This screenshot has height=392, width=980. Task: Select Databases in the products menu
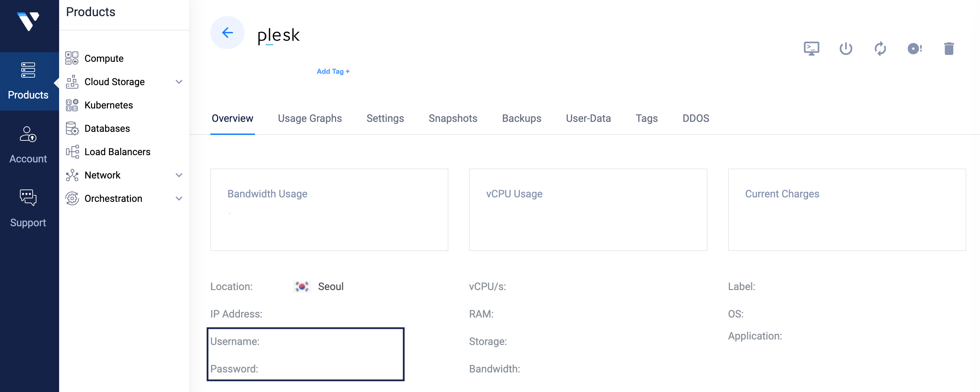107,128
